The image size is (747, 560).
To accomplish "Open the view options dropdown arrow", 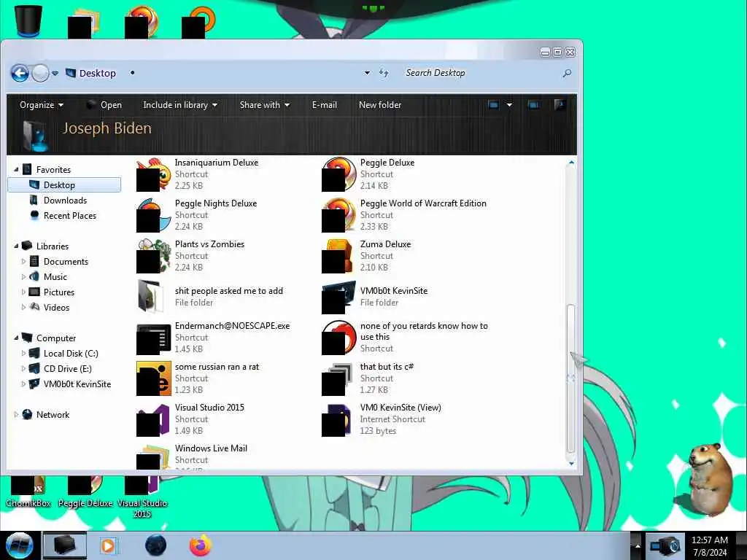I will pyautogui.click(x=509, y=105).
